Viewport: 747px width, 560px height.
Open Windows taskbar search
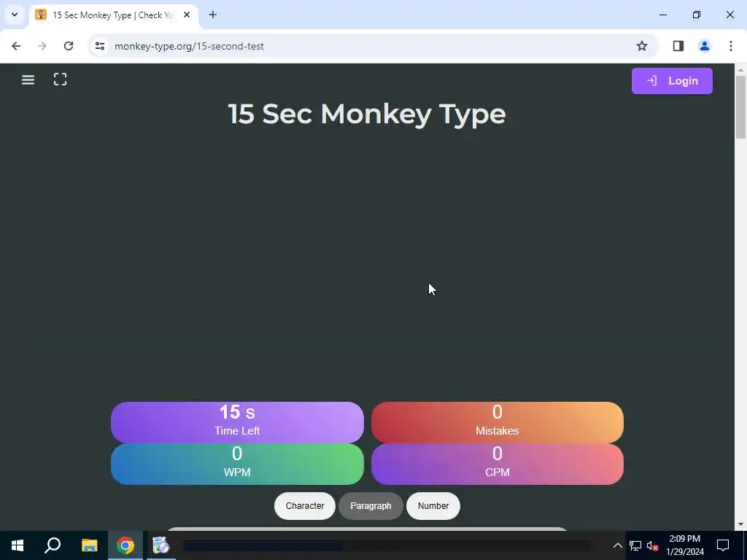(53, 545)
